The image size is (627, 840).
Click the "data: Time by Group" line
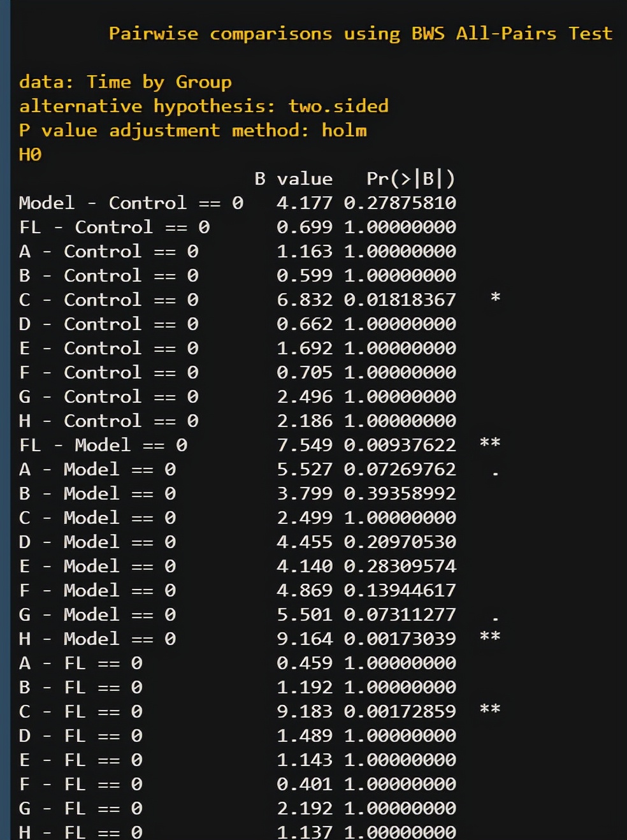125,82
